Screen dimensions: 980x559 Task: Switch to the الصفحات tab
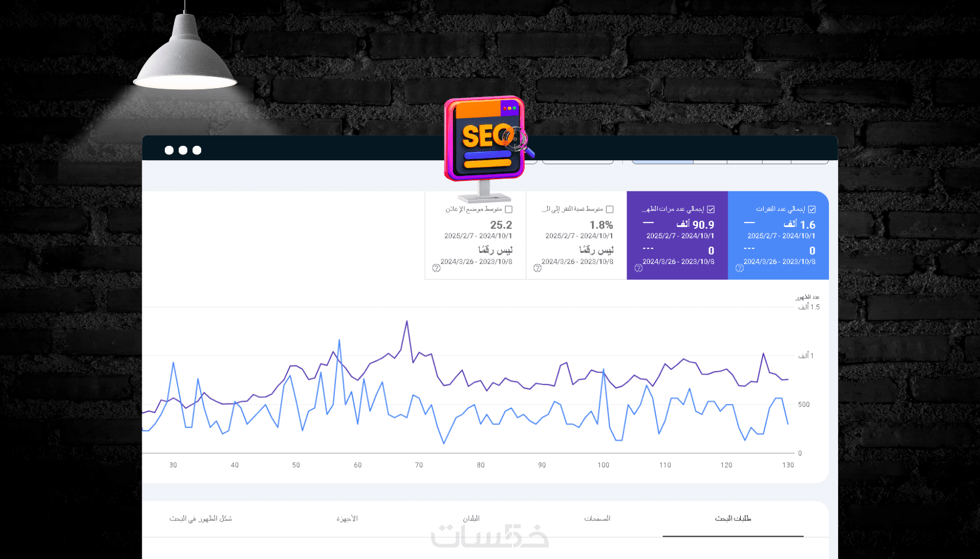coord(597,519)
